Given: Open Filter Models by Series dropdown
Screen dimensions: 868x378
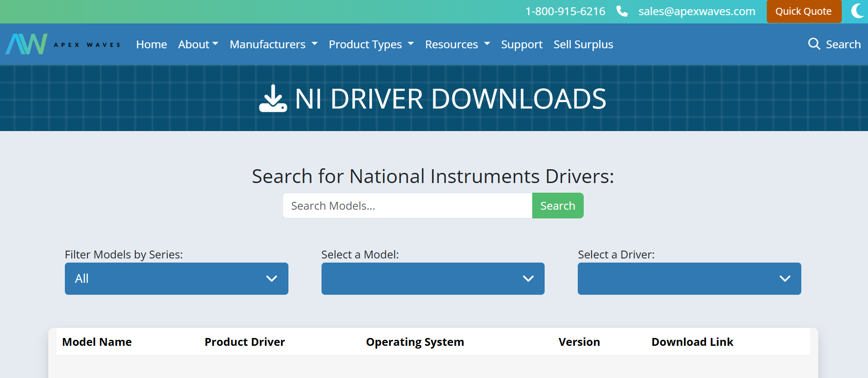Looking at the screenshot, I should point(177,279).
